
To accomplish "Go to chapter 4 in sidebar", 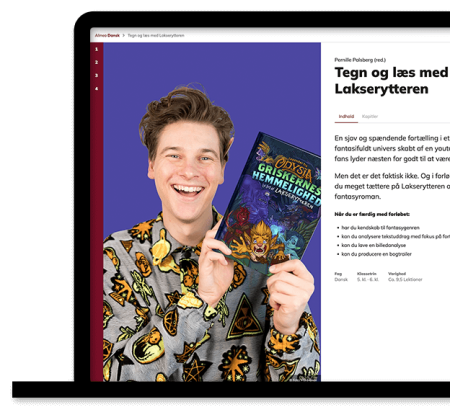I will coord(97,89).
